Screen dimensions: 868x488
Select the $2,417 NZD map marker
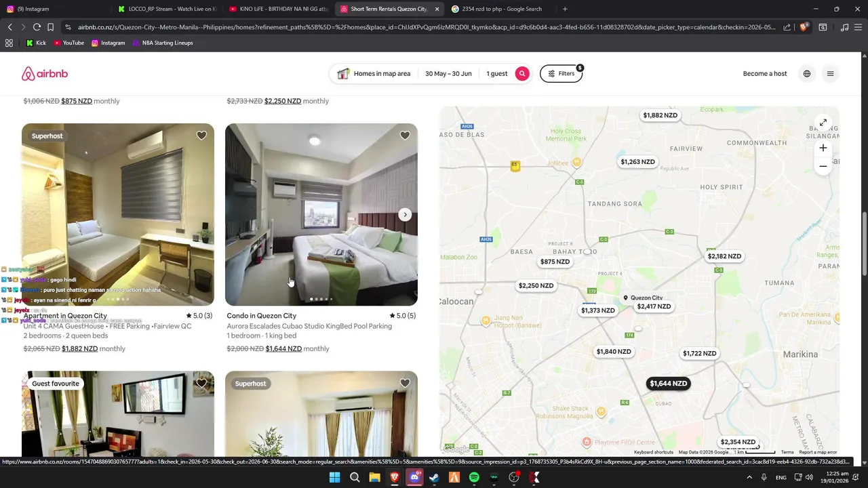(x=654, y=306)
